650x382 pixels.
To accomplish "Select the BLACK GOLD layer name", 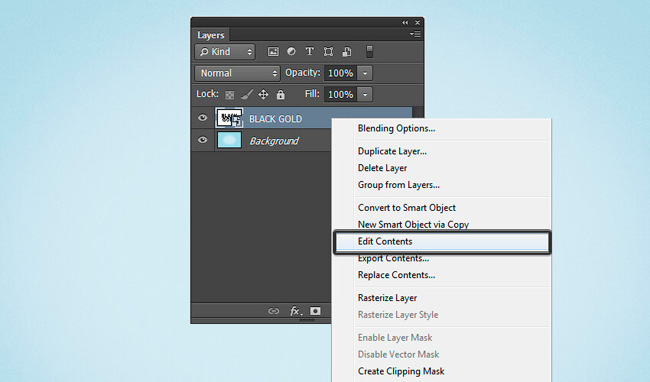I will pos(275,119).
